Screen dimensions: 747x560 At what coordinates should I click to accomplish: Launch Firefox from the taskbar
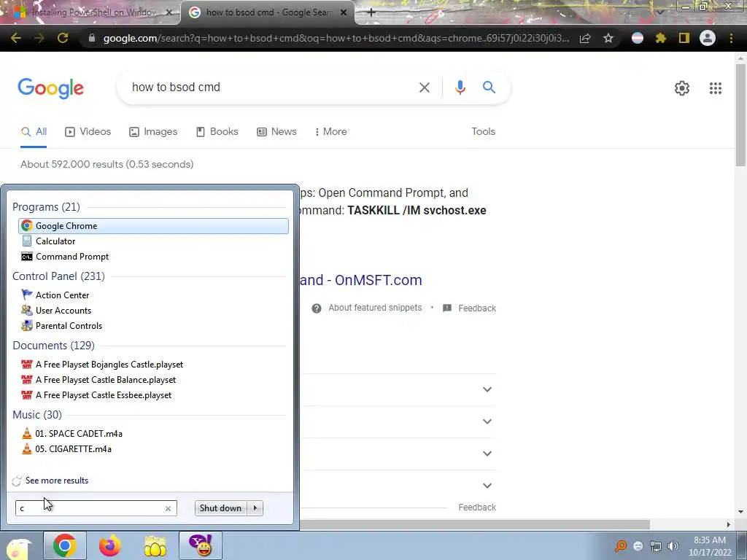109,545
